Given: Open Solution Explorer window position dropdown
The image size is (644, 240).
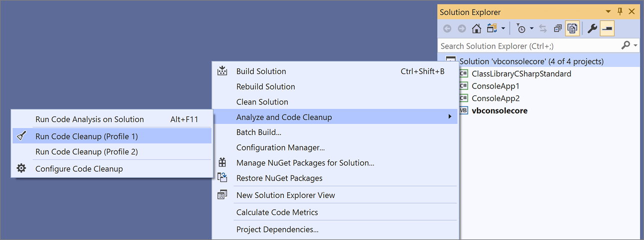Looking at the screenshot, I should click(609, 11).
